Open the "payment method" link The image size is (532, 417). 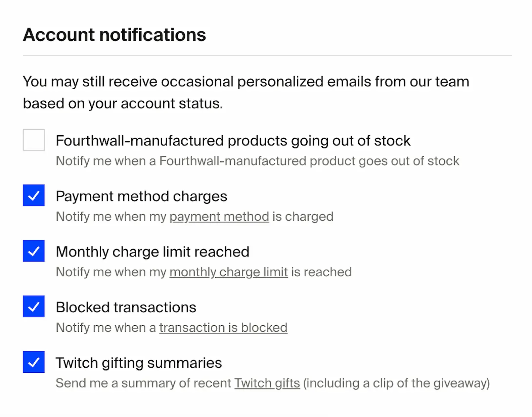(219, 217)
